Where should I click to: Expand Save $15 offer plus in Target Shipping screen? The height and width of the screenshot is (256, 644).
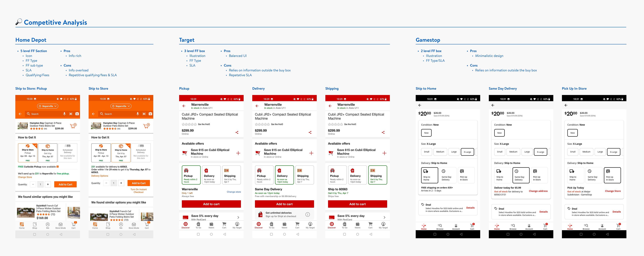point(385,153)
